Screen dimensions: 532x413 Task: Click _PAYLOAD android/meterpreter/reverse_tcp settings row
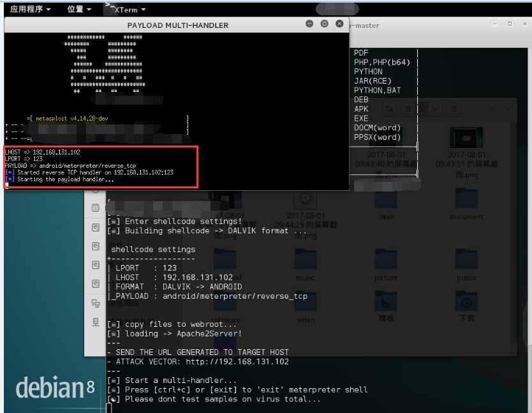209,296
